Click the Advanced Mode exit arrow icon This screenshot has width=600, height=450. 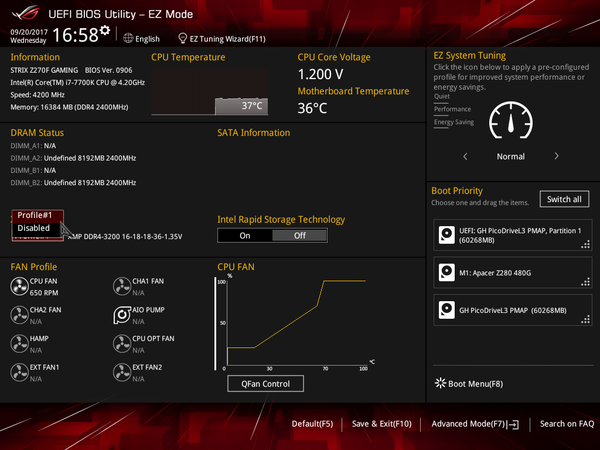point(514,424)
